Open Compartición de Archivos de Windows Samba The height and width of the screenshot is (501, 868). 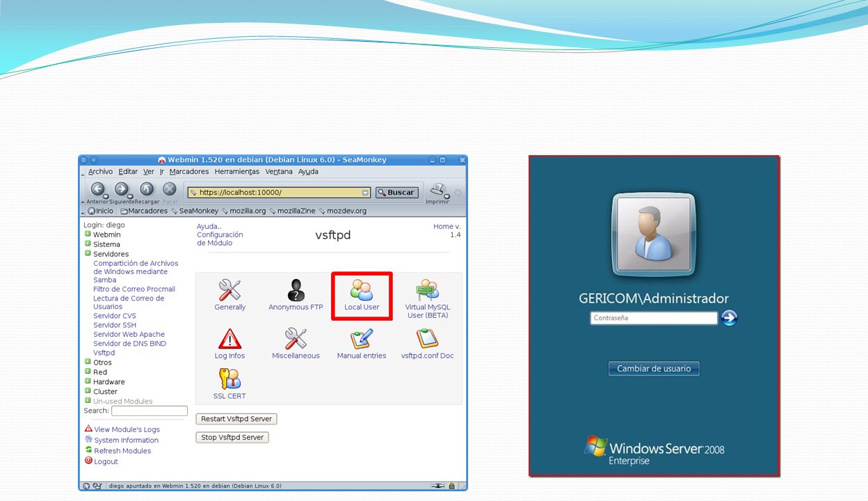click(x=136, y=271)
